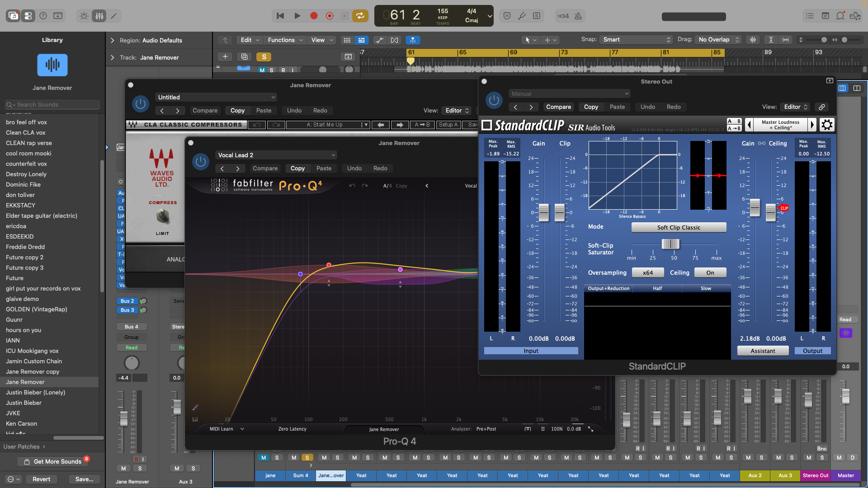Click Pro-Q 4 undo arrow icon
868x488 pixels.
tap(352, 186)
